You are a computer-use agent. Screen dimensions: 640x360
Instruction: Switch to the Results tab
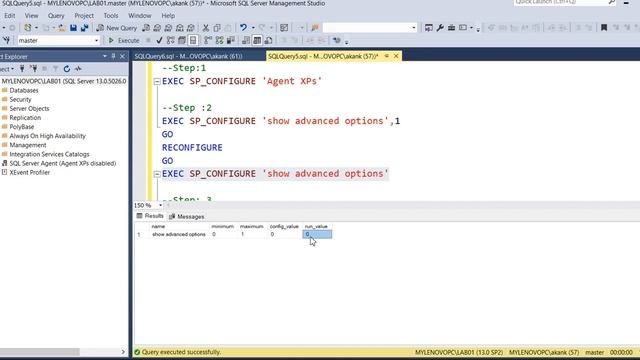point(150,216)
